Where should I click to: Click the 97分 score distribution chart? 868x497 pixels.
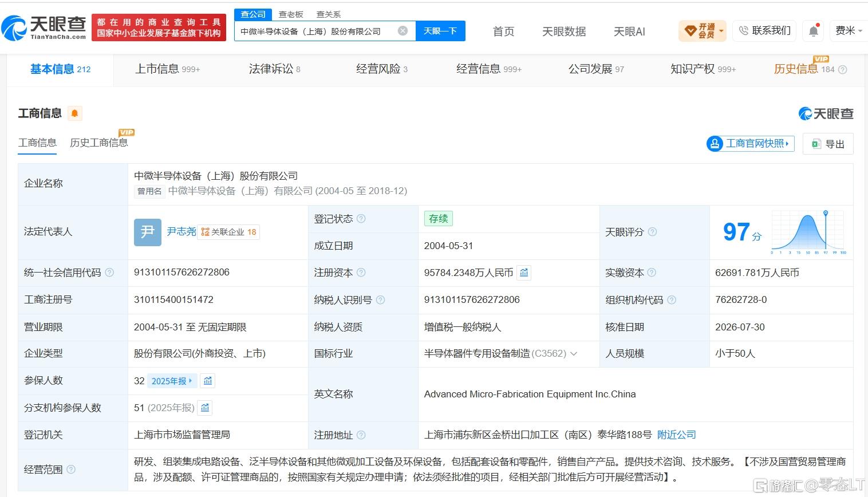(808, 232)
